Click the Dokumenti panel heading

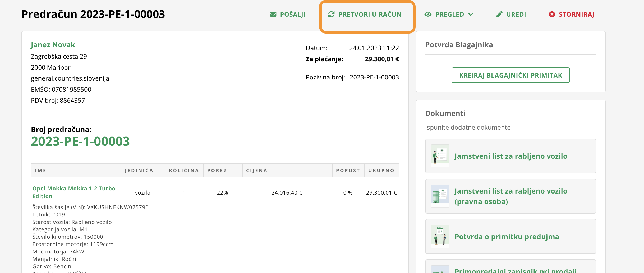click(445, 114)
